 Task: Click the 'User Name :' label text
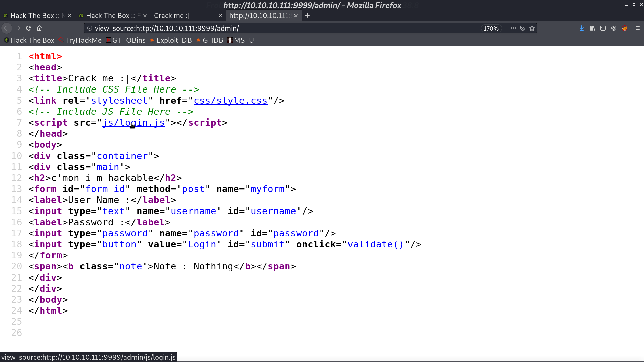99,200
